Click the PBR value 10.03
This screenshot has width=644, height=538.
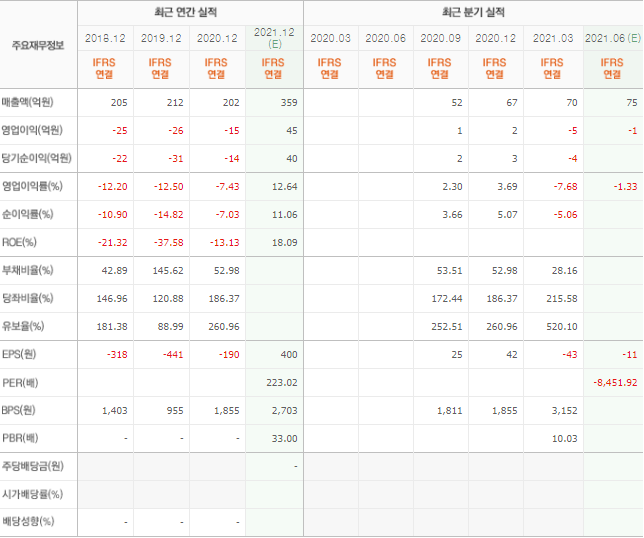tap(564, 439)
